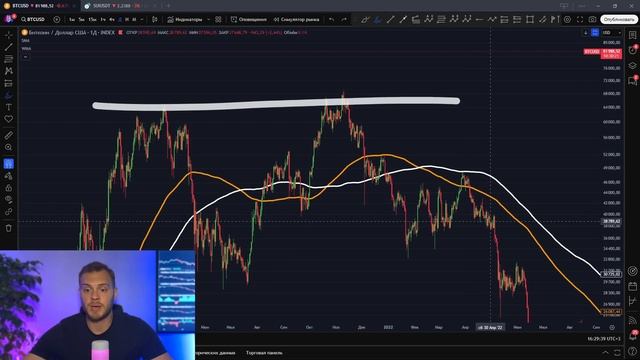The image size is (640, 360).
Task: Open the help question-mark icon
Action: point(632,351)
